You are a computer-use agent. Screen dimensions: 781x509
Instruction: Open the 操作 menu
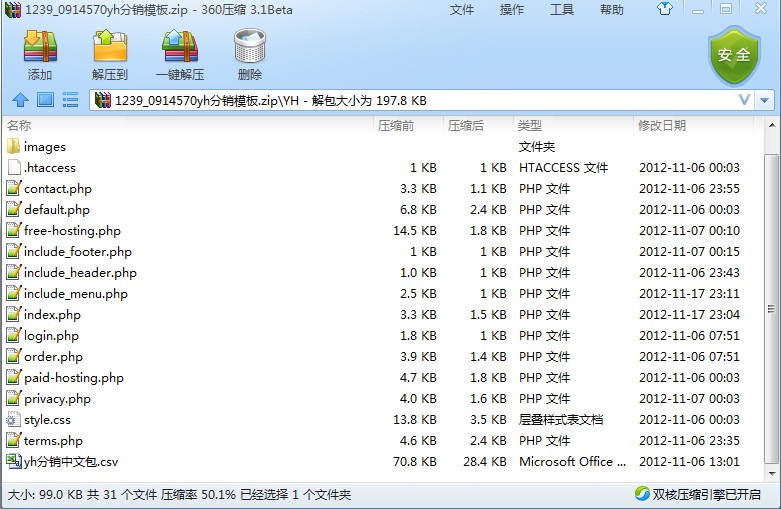512,9
